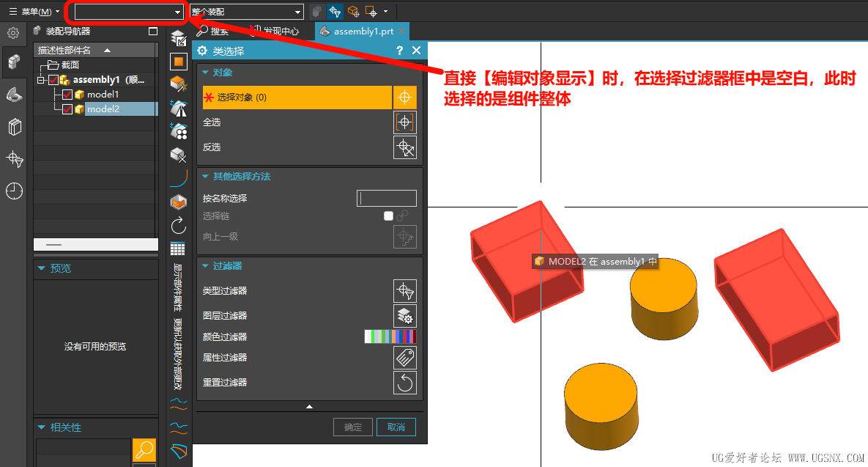Viewport: 868px width, 467px height.
Task: Open the 颜色过滤器 color swatch
Action: click(x=390, y=337)
